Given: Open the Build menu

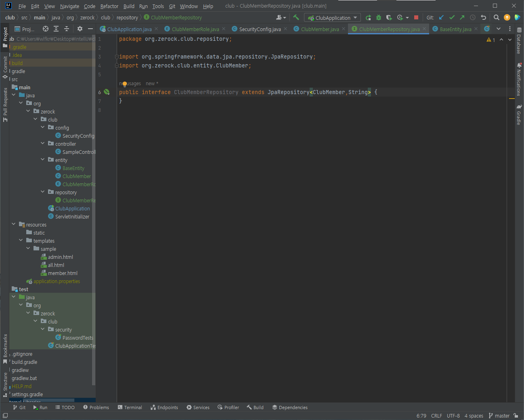Looking at the screenshot, I should pos(129,6).
